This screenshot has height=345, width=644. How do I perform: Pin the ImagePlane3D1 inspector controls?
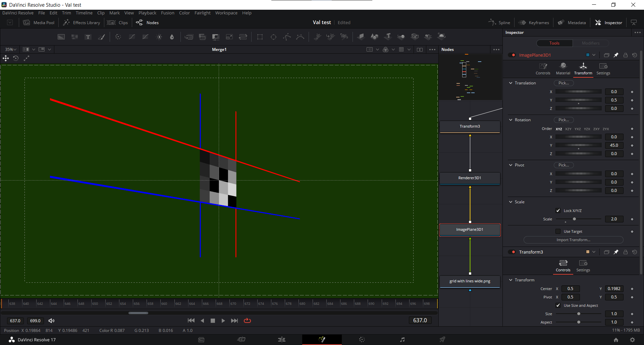616,55
